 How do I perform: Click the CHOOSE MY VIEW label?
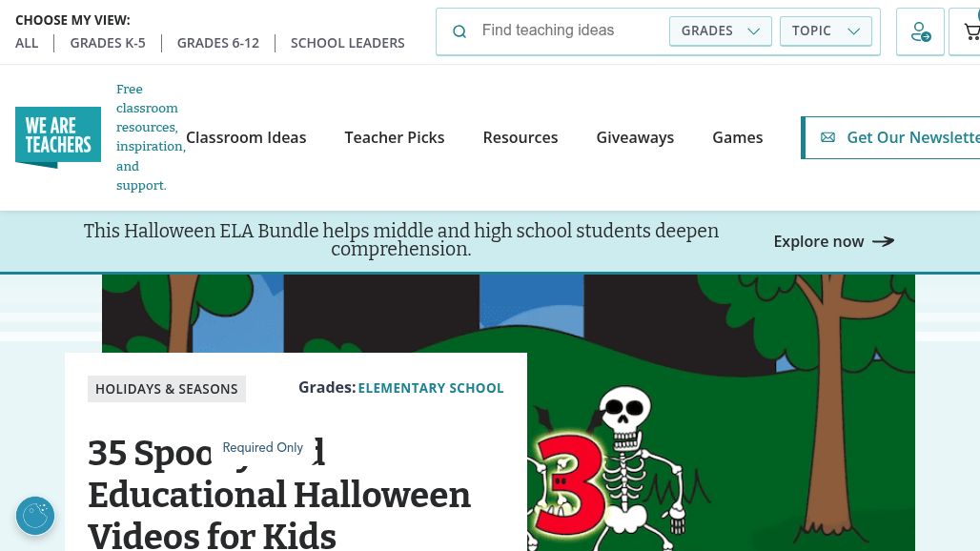coord(72,20)
